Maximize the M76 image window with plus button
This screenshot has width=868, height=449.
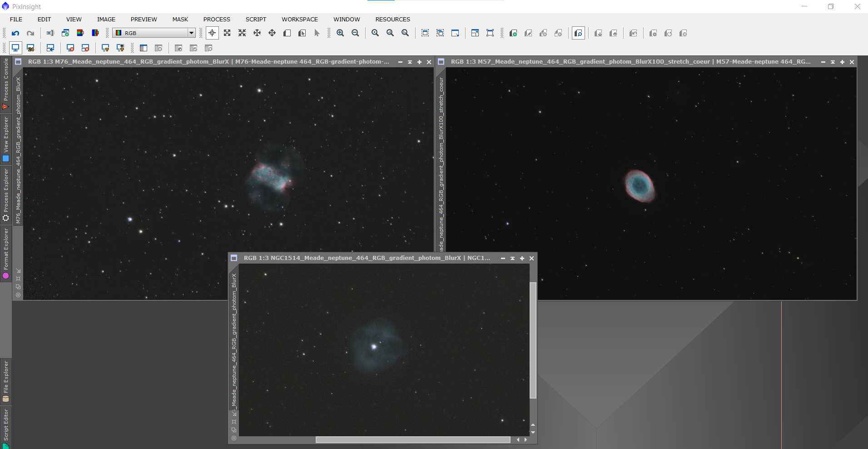[419, 62]
